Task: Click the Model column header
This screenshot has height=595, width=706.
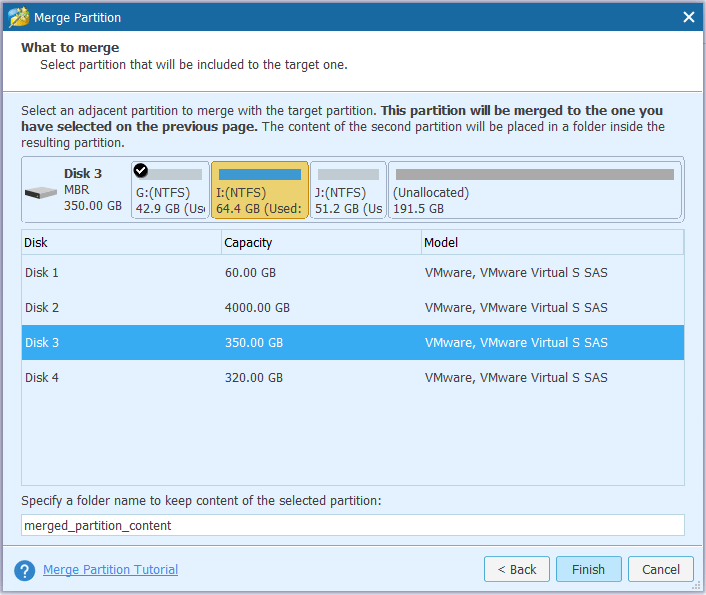Action: click(552, 242)
